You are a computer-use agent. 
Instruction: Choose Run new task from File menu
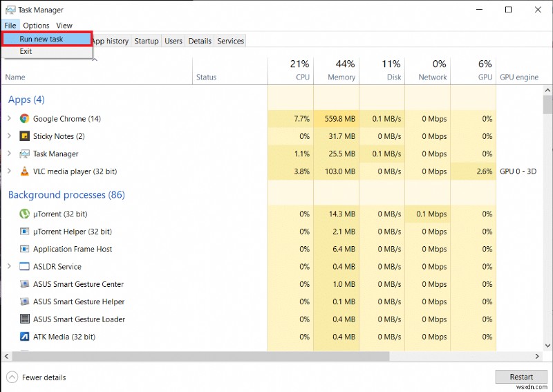47,39
